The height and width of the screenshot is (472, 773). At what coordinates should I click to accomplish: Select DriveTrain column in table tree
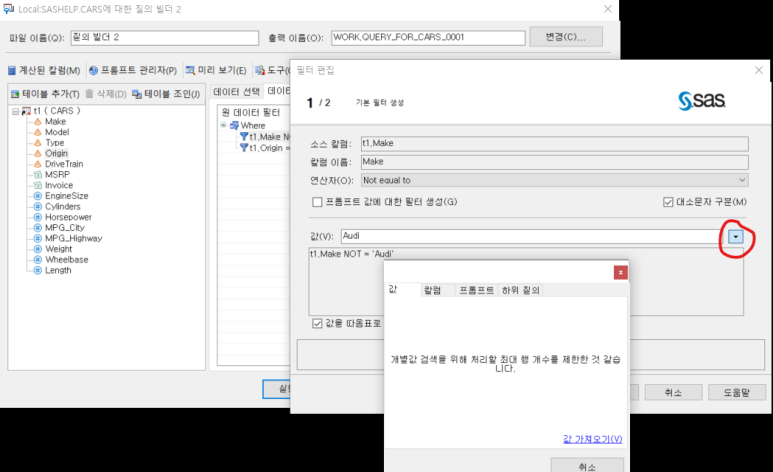(x=64, y=164)
